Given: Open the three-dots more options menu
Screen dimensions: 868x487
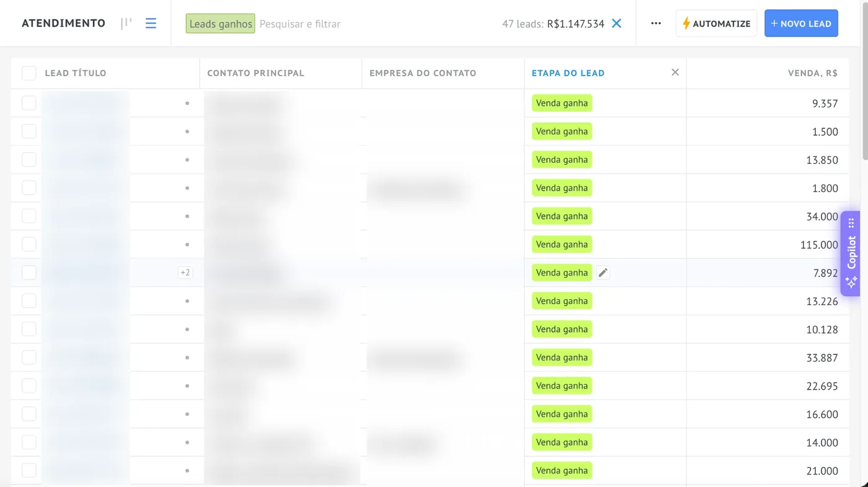Looking at the screenshot, I should point(656,24).
